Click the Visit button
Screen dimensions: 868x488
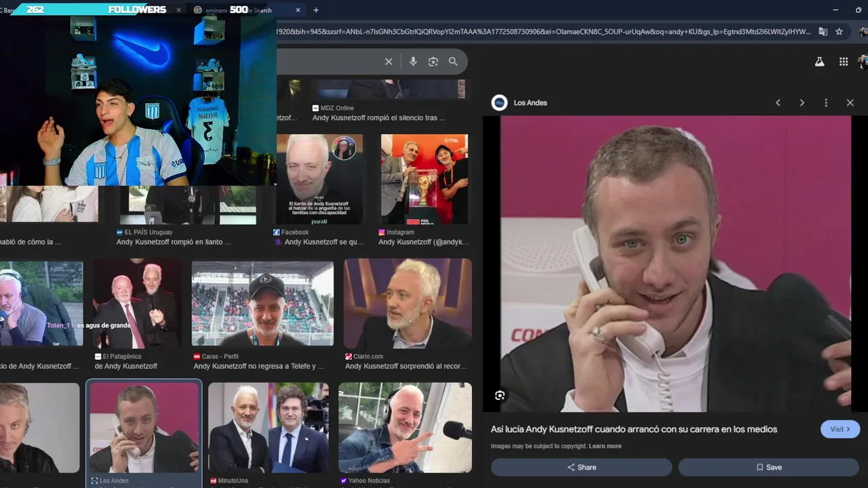click(840, 429)
